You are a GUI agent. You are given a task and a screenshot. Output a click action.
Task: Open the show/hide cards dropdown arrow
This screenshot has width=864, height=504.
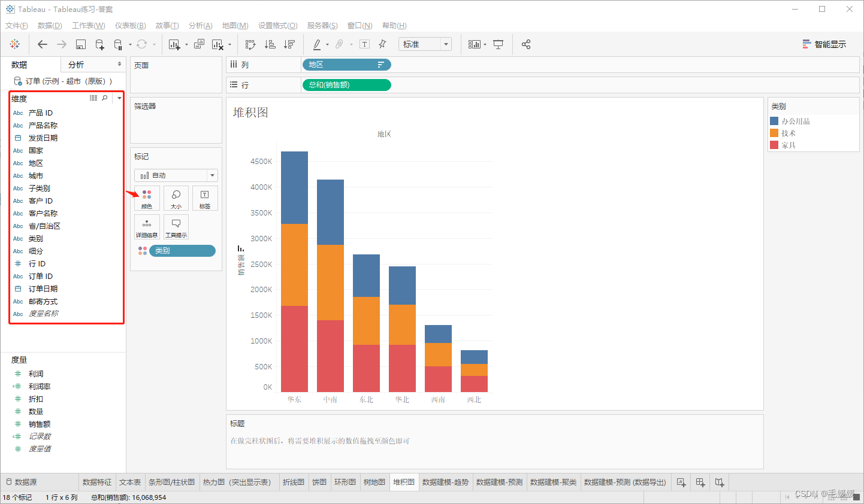[485, 45]
